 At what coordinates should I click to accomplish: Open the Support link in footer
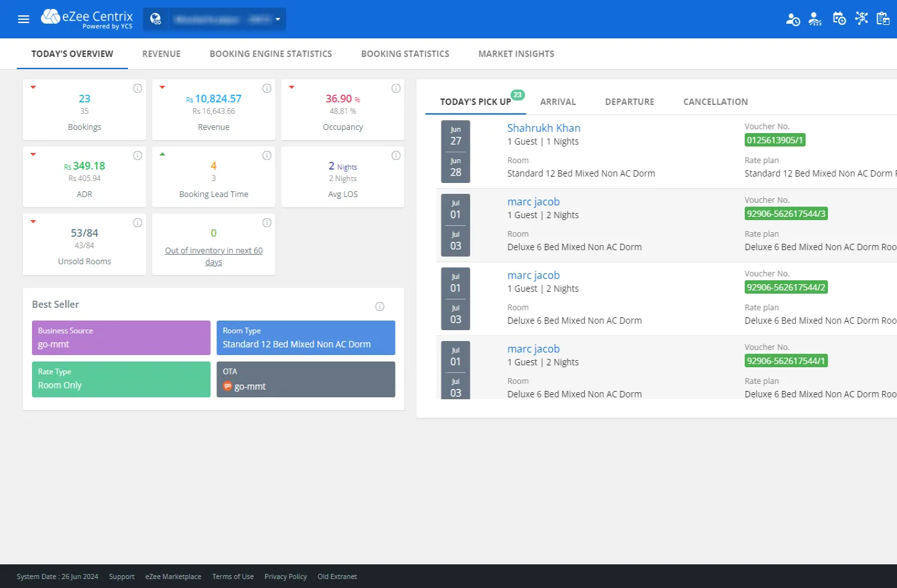pos(122,576)
